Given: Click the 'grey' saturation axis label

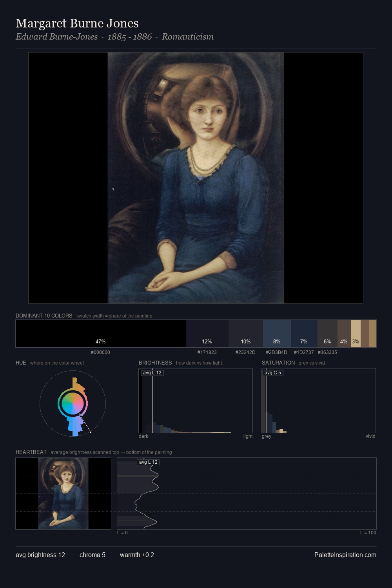Looking at the screenshot, I should (x=267, y=436).
